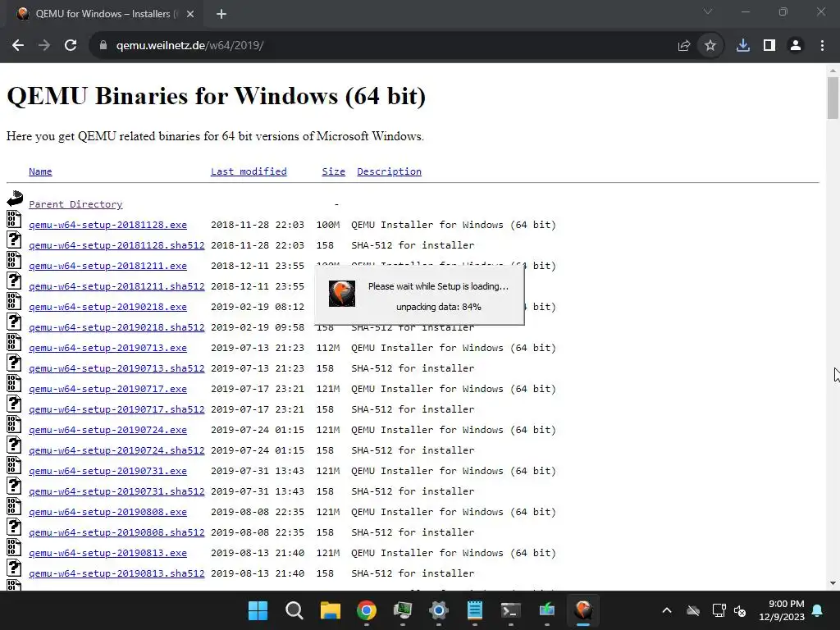Viewport: 840px width, 630px height.
Task: Open a new tab with plus button
Action: 221,14
